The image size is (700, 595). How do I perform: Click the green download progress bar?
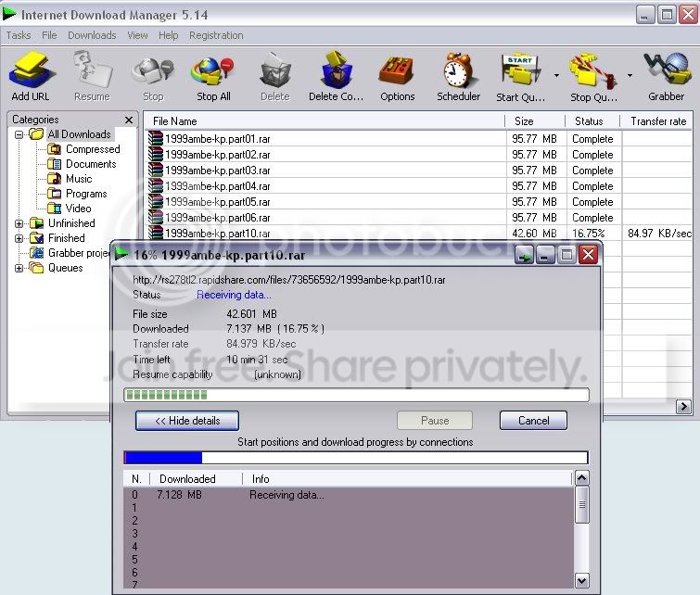(356, 395)
